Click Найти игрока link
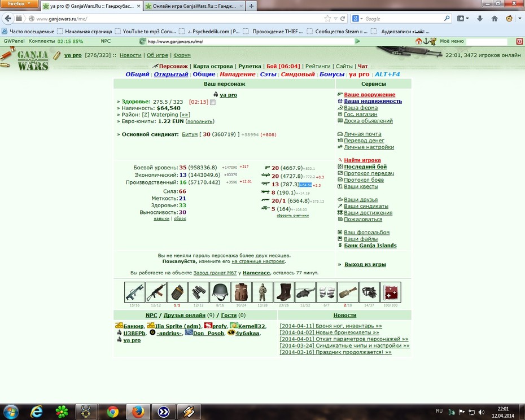 point(362,160)
